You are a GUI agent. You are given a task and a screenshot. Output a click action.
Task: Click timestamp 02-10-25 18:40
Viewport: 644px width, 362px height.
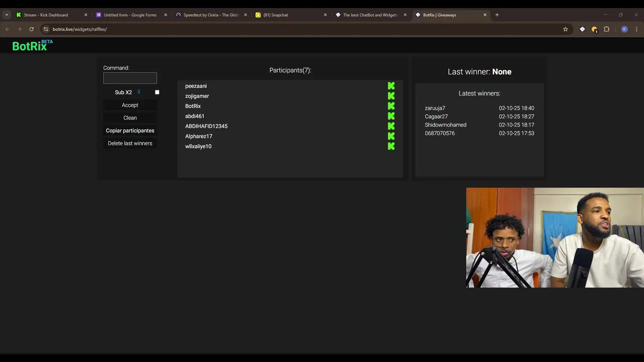click(516, 108)
